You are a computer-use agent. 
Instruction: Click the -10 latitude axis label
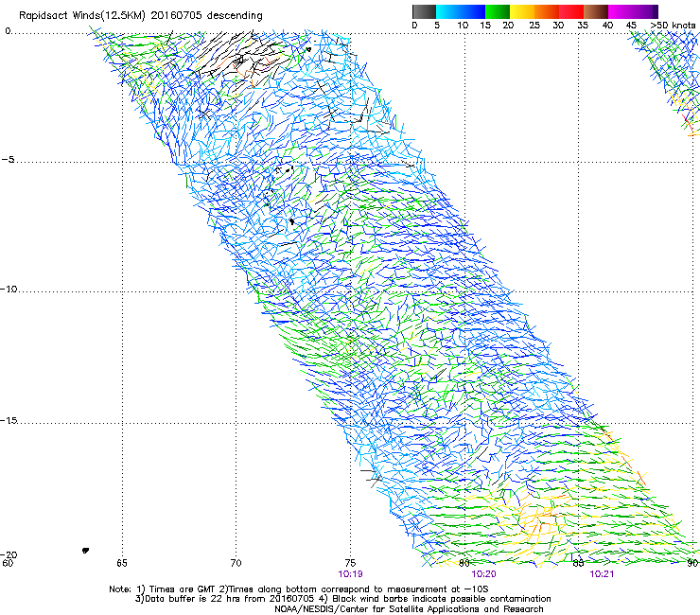point(9,289)
